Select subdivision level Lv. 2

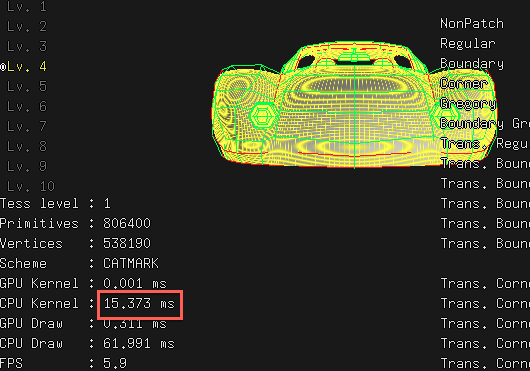point(26,26)
